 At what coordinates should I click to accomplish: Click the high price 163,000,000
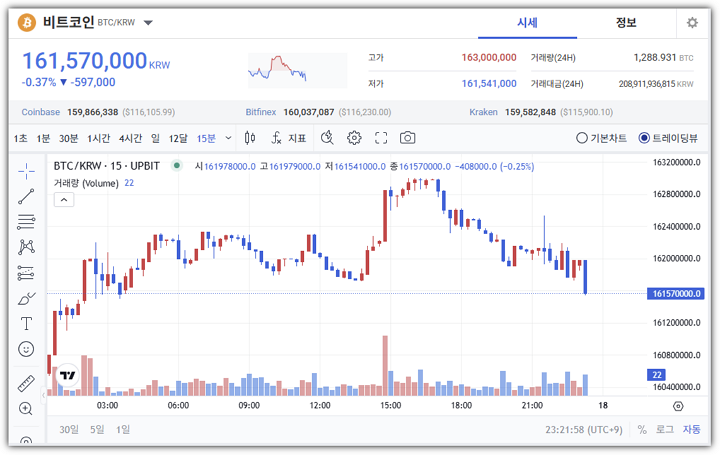point(489,57)
